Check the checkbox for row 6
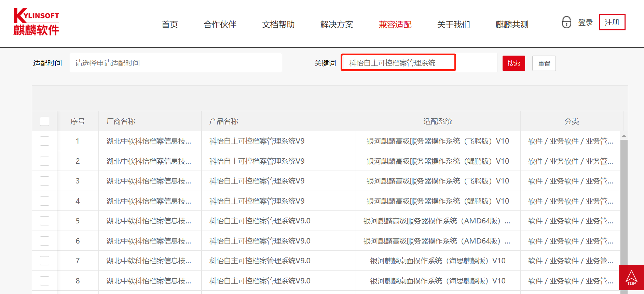The width and height of the screenshot is (644, 294). click(45, 241)
